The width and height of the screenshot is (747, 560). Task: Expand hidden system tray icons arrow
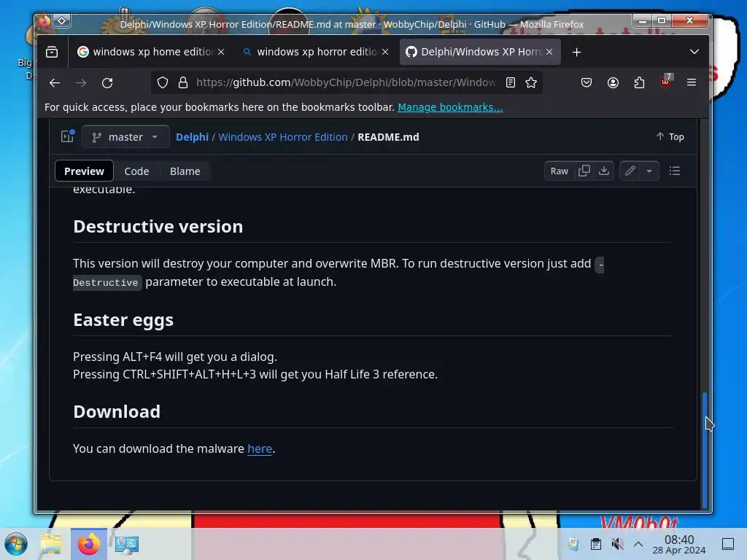[x=638, y=544]
